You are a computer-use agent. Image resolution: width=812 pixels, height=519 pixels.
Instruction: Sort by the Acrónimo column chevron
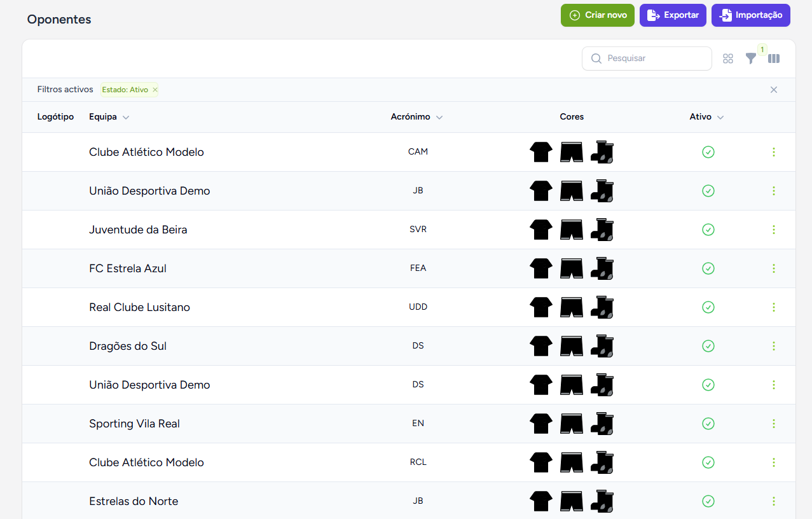[439, 118]
